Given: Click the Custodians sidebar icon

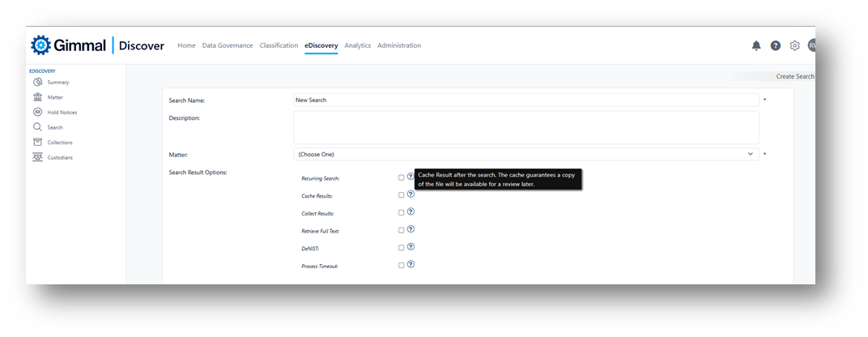Looking at the screenshot, I should pos(38,157).
